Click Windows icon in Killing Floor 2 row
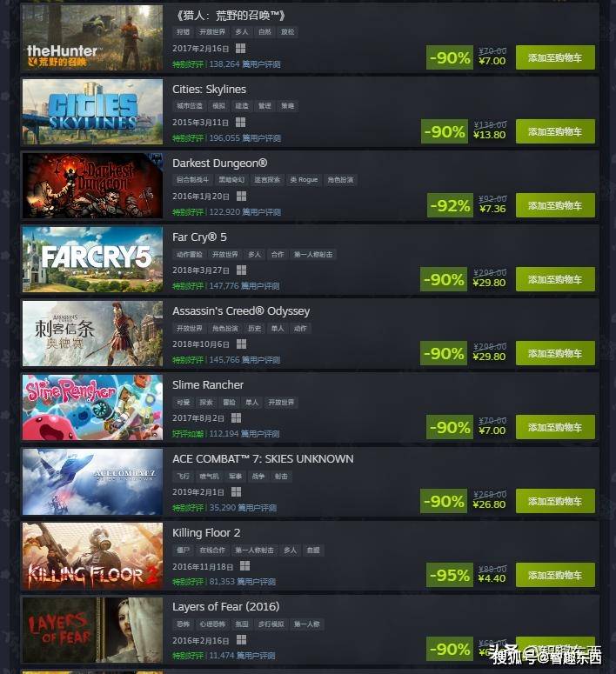The height and width of the screenshot is (674, 616). click(244, 565)
